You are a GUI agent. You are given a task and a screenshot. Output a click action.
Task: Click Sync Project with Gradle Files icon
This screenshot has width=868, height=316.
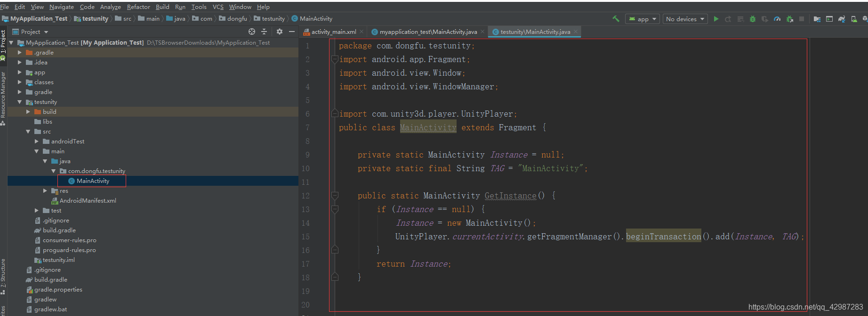pyautogui.click(x=842, y=19)
